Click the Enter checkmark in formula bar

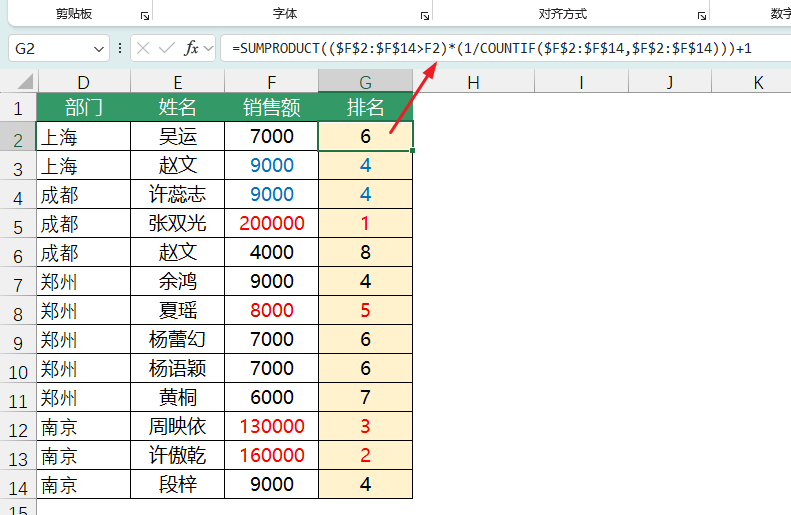tap(166, 48)
